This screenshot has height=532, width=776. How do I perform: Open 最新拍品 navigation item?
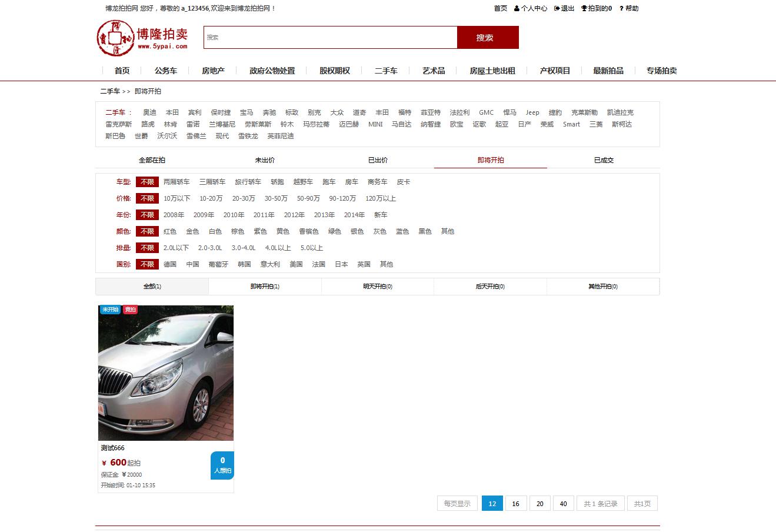tap(608, 71)
